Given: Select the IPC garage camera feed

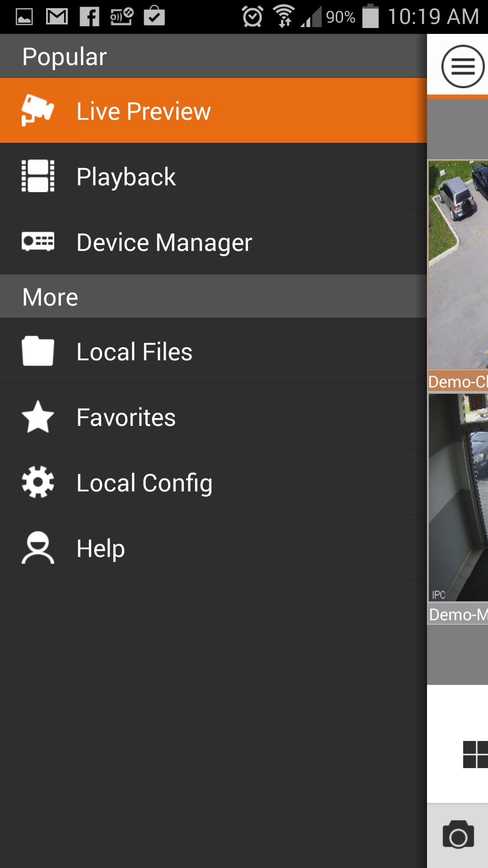Looking at the screenshot, I should click(458, 497).
